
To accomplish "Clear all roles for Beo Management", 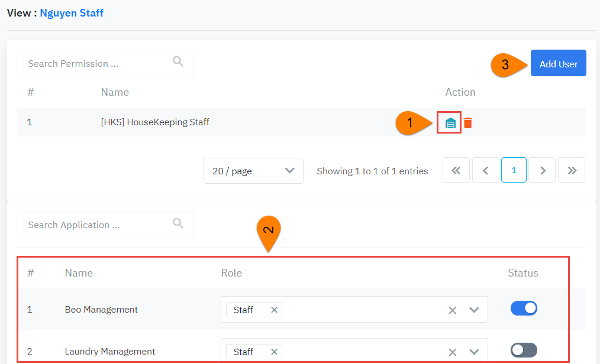I will point(453,310).
